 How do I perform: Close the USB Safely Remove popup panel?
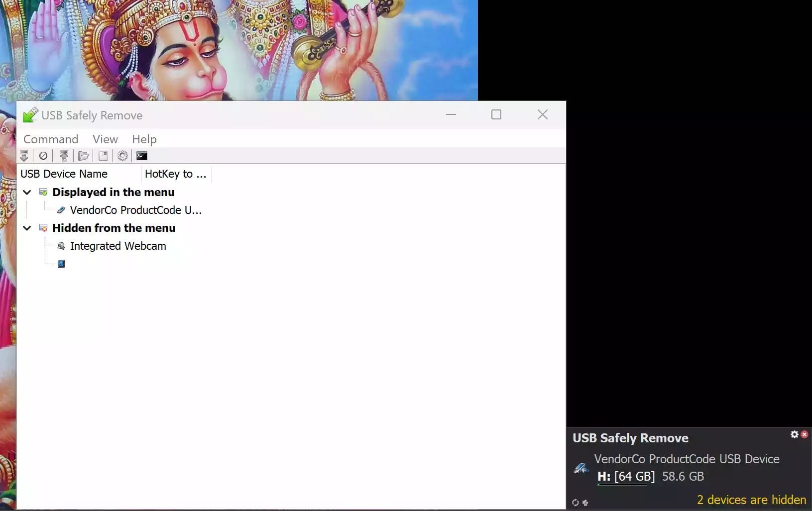tap(804, 434)
